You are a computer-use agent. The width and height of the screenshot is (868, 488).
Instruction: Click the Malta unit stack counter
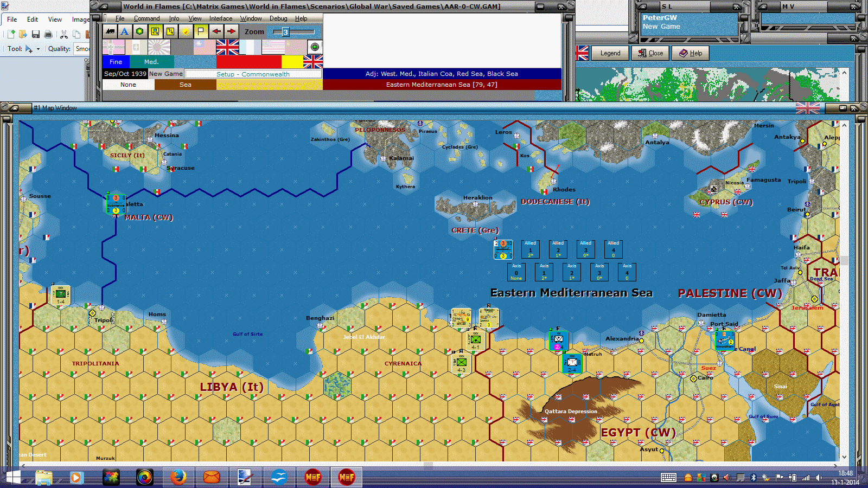click(116, 204)
